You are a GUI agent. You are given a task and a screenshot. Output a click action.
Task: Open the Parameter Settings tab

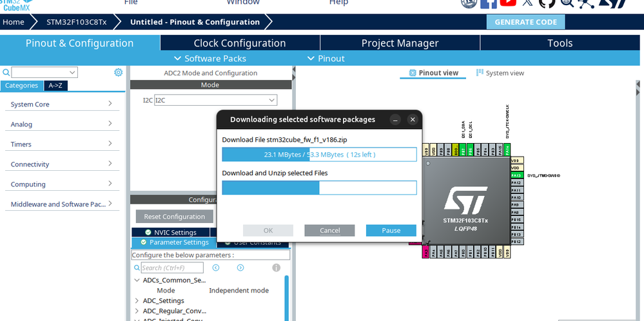click(174, 242)
